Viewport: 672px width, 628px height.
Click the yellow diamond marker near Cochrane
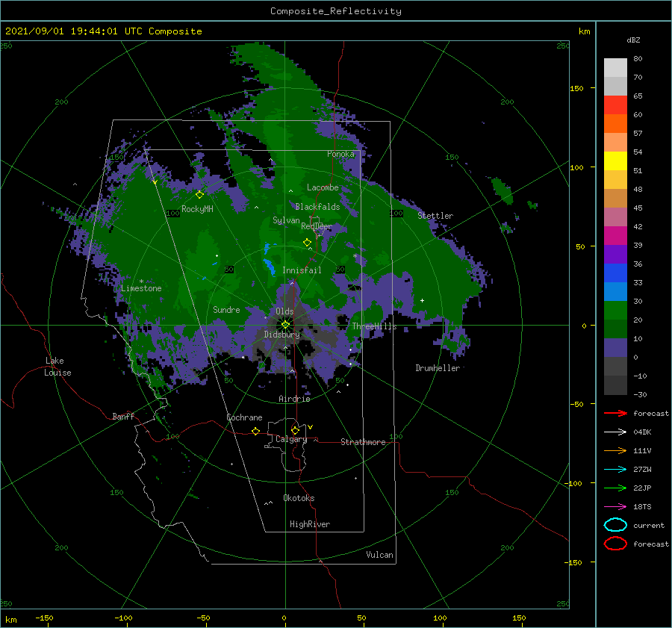pyautogui.click(x=256, y=431)
